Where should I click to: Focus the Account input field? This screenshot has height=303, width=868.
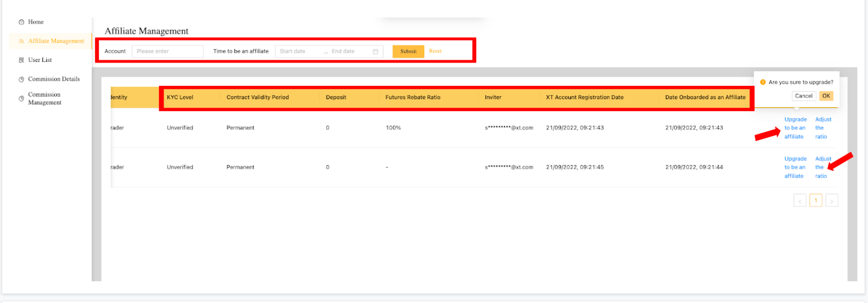click(167, 51)
